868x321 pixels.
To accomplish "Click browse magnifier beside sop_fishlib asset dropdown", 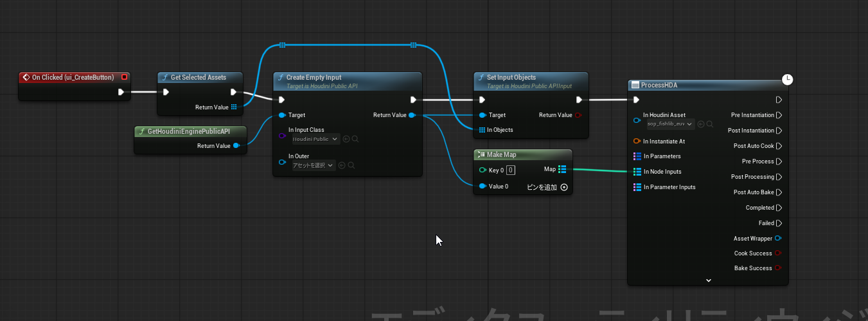I will 710,124.
